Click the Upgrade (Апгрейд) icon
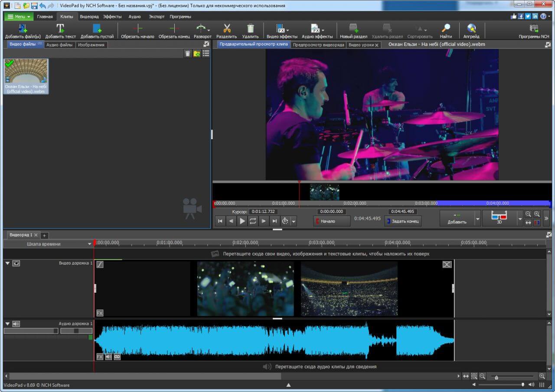This screenshot has width=555, height=392. pyautogui.click(x=471, y=29)
